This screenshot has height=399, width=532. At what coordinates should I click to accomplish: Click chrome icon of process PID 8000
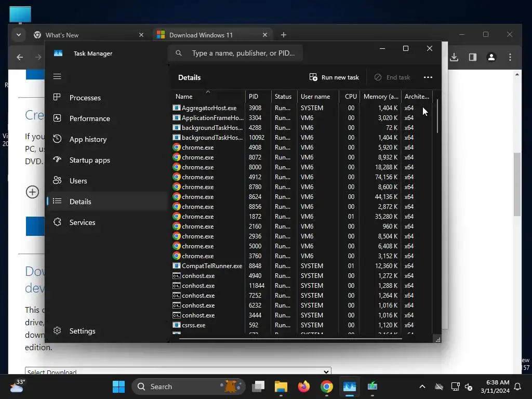point(177,167)
